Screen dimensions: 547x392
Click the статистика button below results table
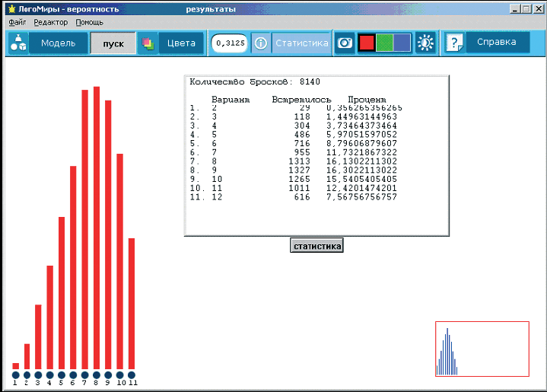(x=316, y=246)
